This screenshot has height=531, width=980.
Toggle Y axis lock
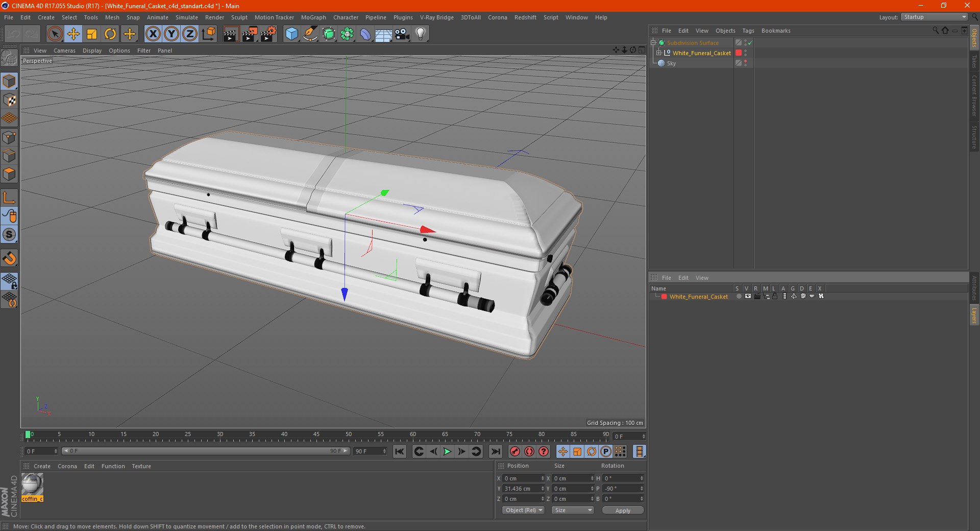click(171, 34)
